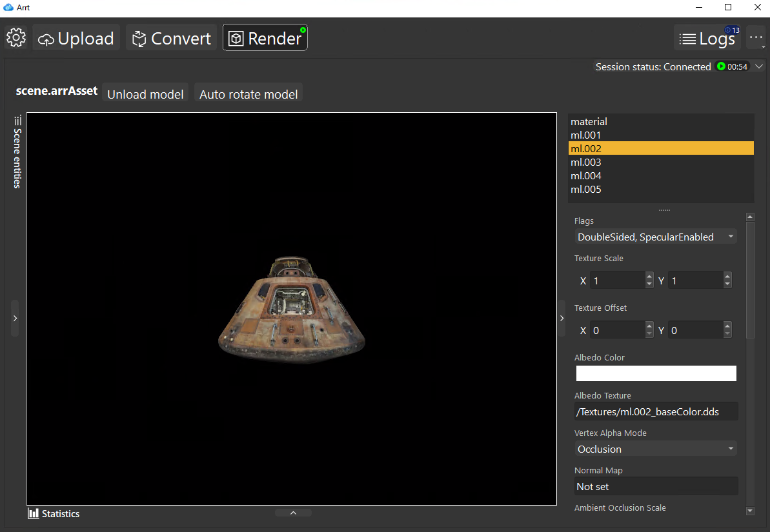Image resolution: width=770 pixels, height=532 pixels.
Task: Select the Render tab
Action: 265,38
